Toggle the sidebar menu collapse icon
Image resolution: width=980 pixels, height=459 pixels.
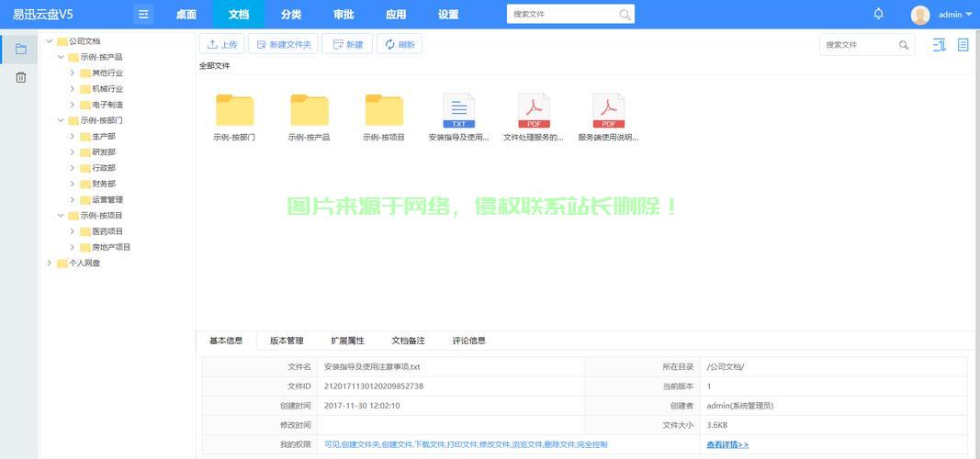coord(143,15)
